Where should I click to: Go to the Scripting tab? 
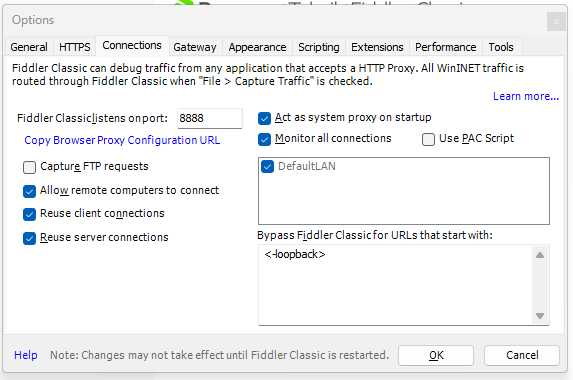pos(319,47)
